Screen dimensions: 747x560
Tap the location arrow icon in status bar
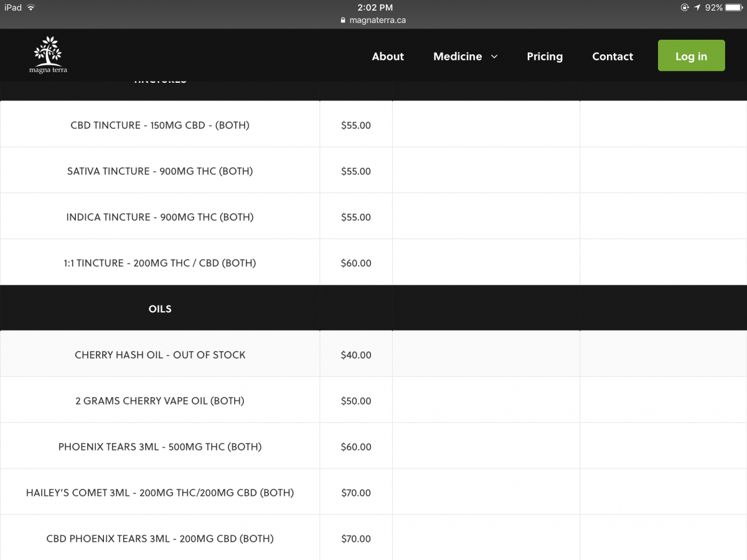[697, 7]
